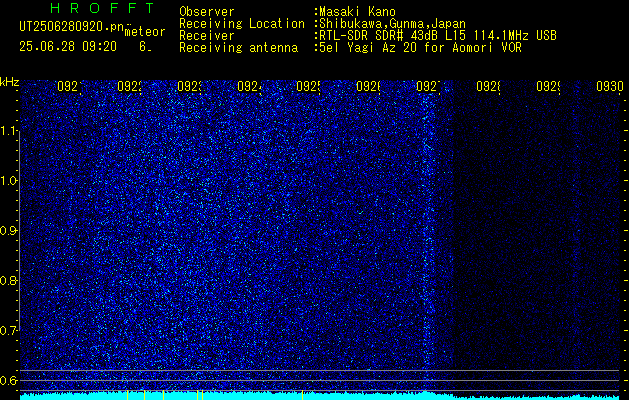Select the date stamp 25.06.28 09:20

[x=68, y=47]
